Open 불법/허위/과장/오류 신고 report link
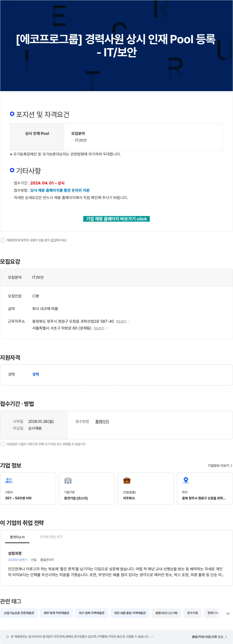Viewport: 233px width, 644px height. [x=207, y=637]
